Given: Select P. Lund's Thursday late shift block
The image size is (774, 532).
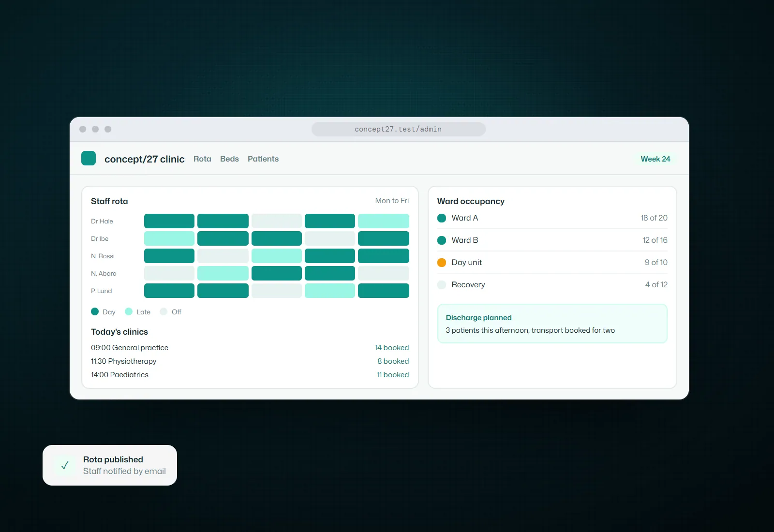Looking at the screenshot, I should (x=330, y=291).
